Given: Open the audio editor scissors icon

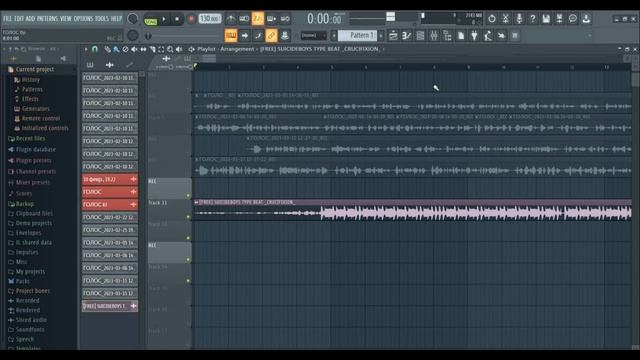Looking at the screenshot, I should (505, 19).
